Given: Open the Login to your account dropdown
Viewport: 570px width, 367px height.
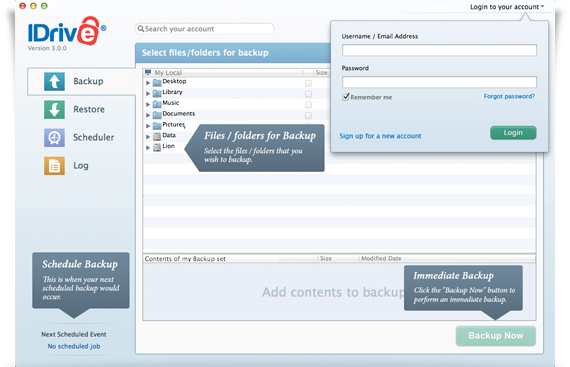Looking at the screenshot, I should (507, 7).
